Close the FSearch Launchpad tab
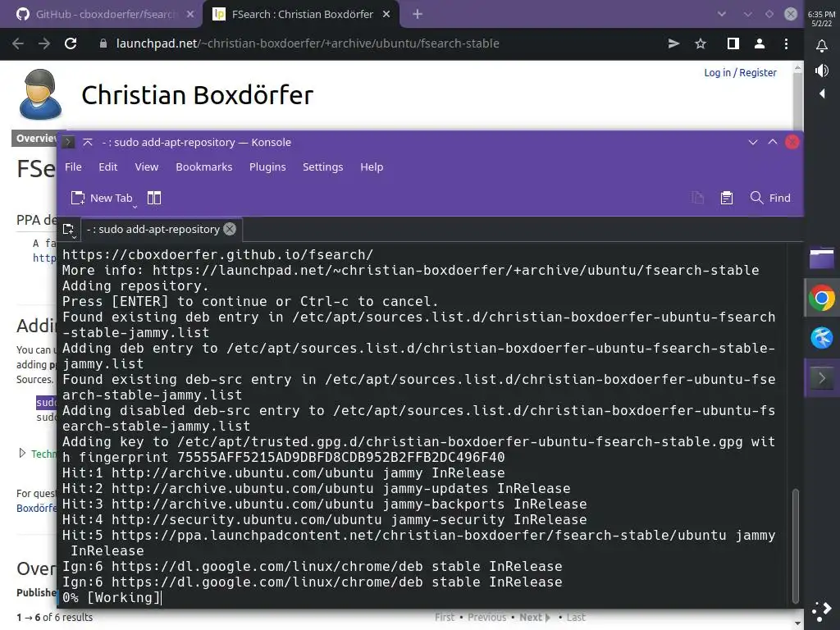 (x=386, y=15)
